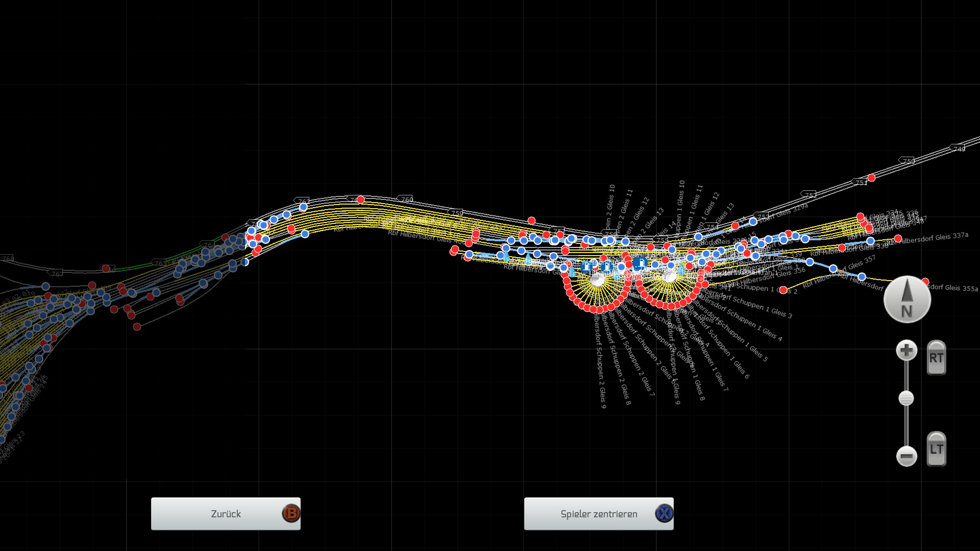Click the north compass icon
This screenshot has width=980, height=551.
907,299
